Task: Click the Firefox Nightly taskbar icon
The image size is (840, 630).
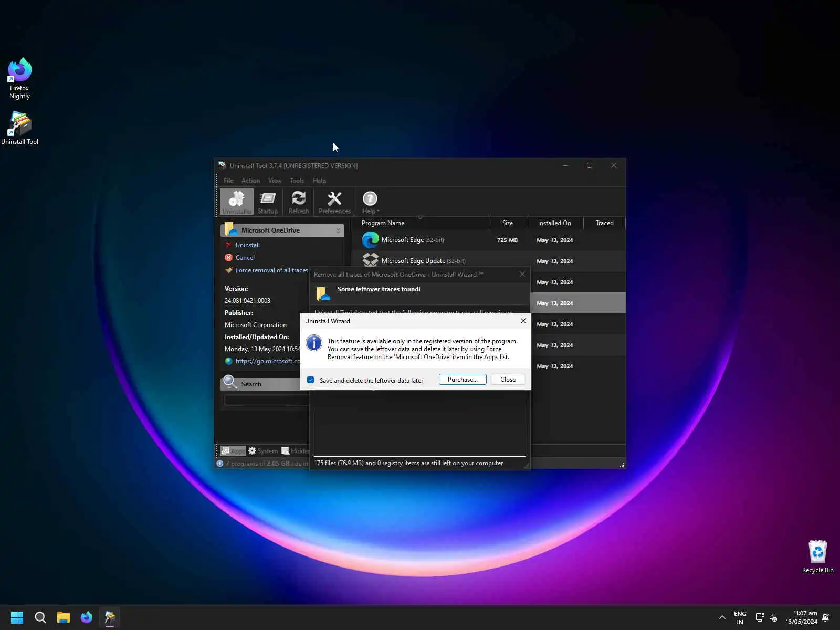Action: click(x=87, y=617)
